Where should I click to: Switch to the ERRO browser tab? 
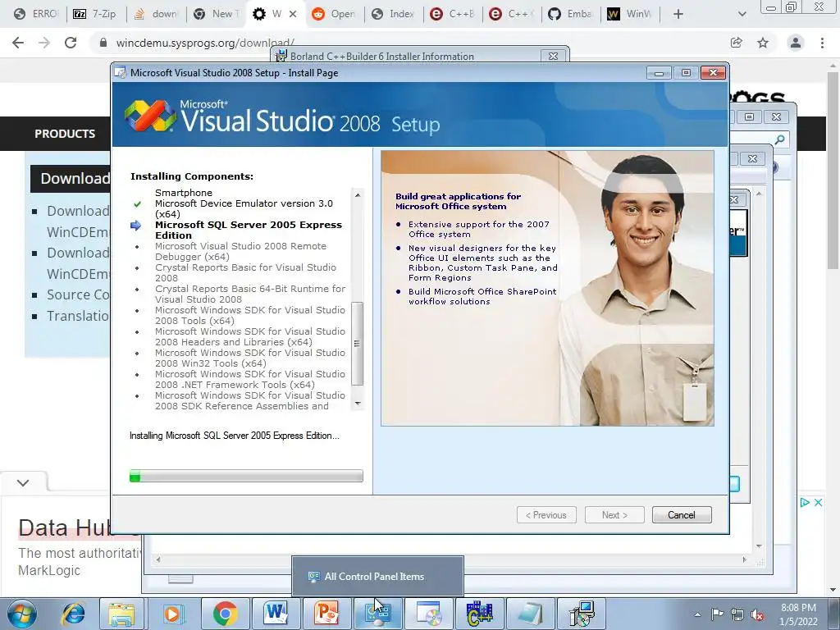point(36,14)
